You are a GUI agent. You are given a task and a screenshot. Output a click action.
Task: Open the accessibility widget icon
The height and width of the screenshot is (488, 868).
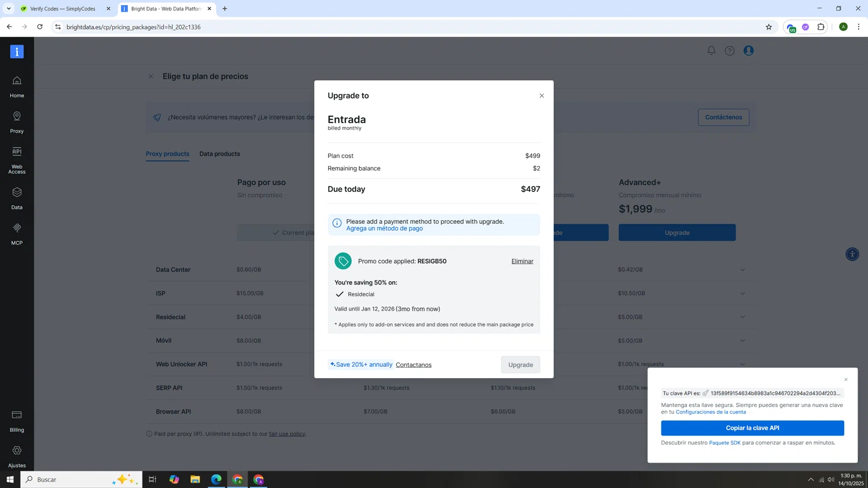(x=852, y=254)
